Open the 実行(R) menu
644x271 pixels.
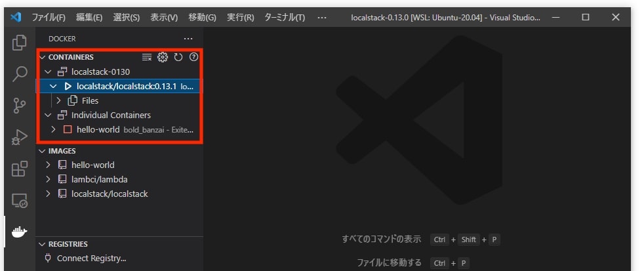point(240,17)
